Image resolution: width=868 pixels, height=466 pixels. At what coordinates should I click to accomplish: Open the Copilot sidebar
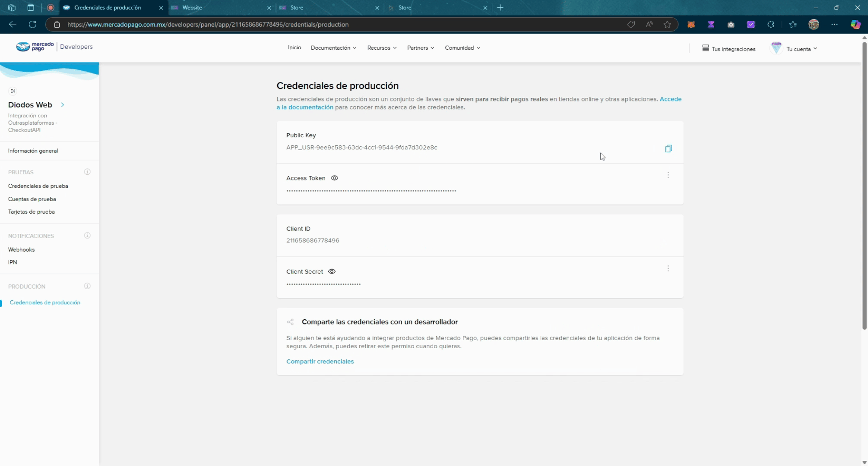pos(855,25)
